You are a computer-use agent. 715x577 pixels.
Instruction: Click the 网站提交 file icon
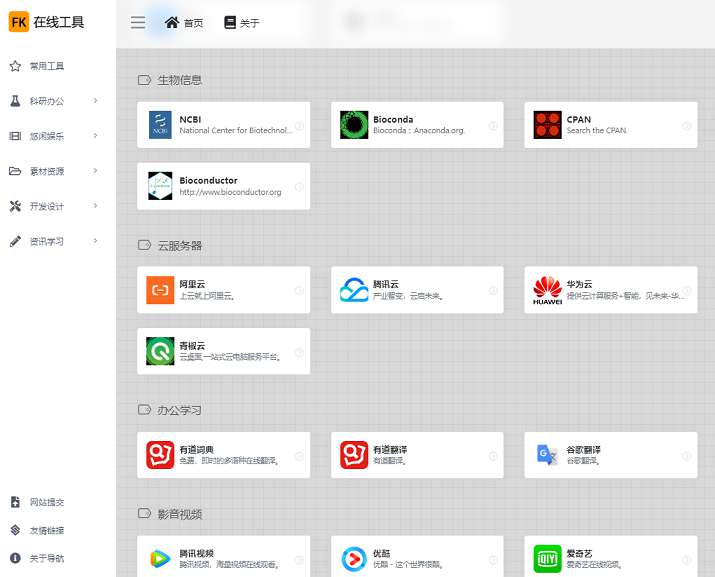tap(15, 502)
